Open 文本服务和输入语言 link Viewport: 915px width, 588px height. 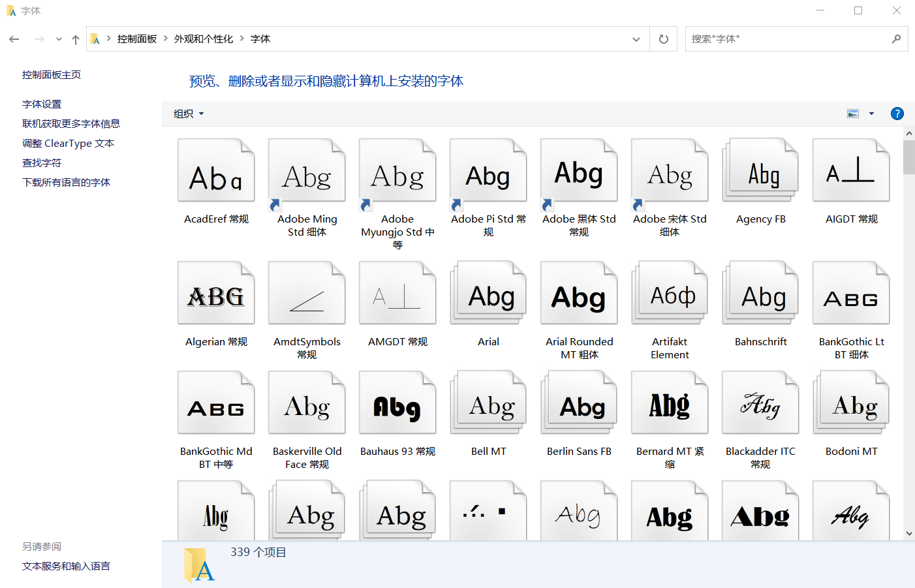[66, 566]
